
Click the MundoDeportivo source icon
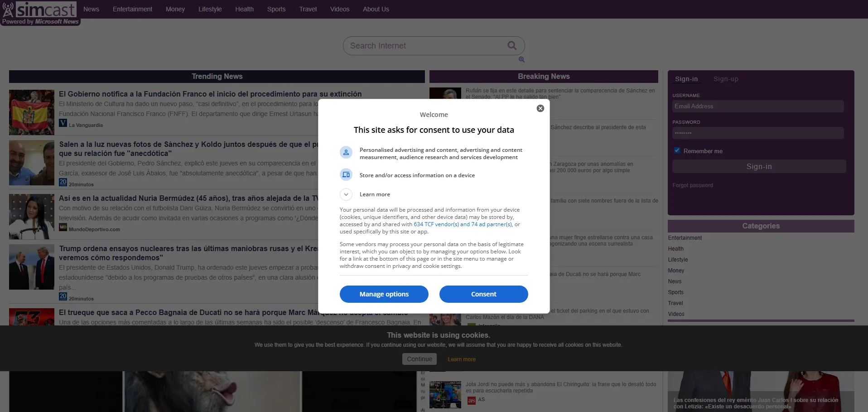click(x=63, y=227)
